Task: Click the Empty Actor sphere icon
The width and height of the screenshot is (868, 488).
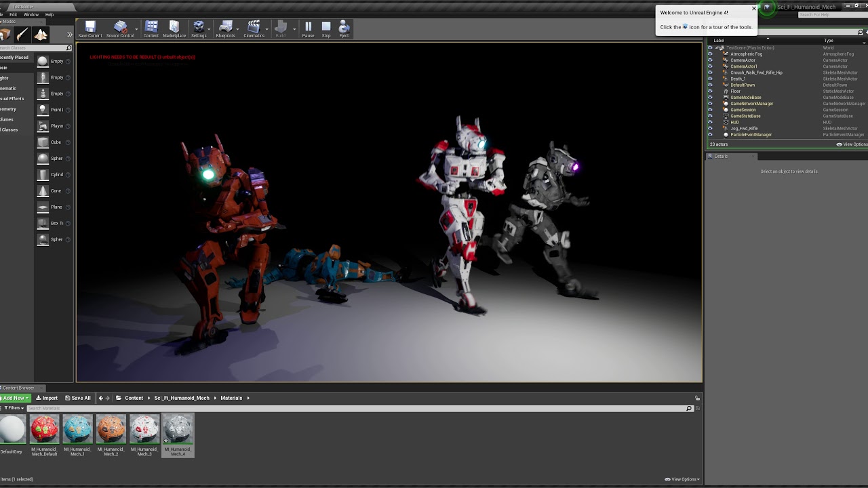Action: 43,61
